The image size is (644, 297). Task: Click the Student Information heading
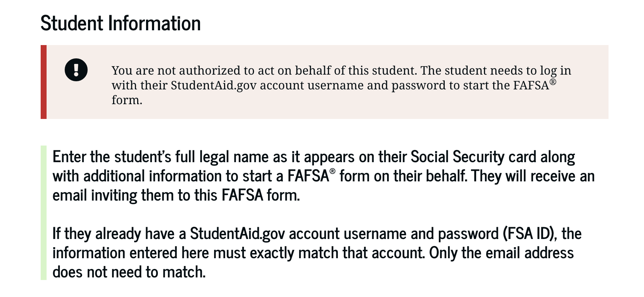pos(121,23)
